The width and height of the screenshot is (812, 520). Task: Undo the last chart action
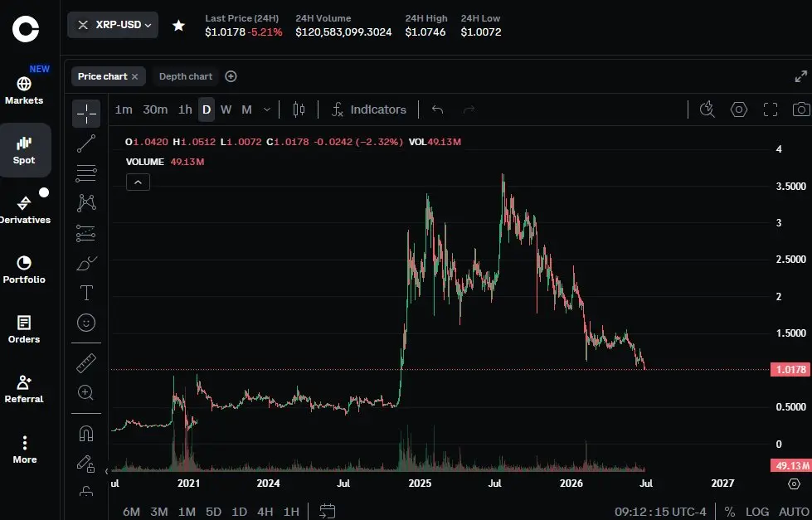438,109
